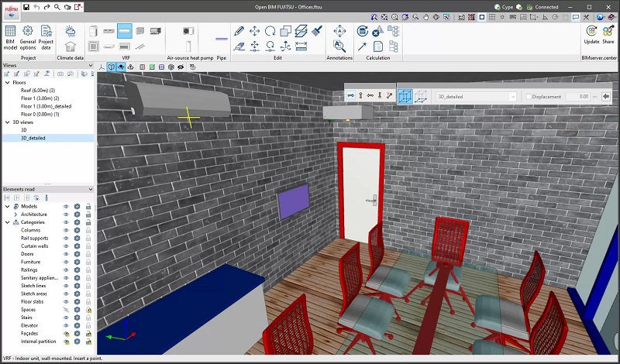Select the Pipe drawing tool
The height and width of the screenshot is (364, 620).
[222, 38]
